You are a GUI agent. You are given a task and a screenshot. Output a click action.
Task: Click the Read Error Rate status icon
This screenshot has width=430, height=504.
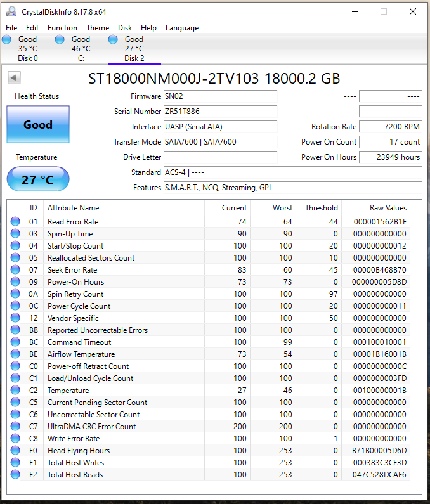tap(15, 222)
